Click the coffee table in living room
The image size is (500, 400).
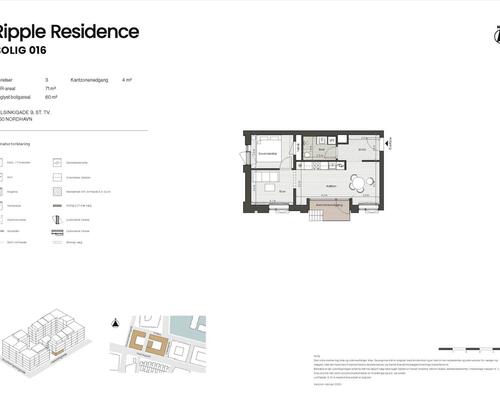point(269,188)
